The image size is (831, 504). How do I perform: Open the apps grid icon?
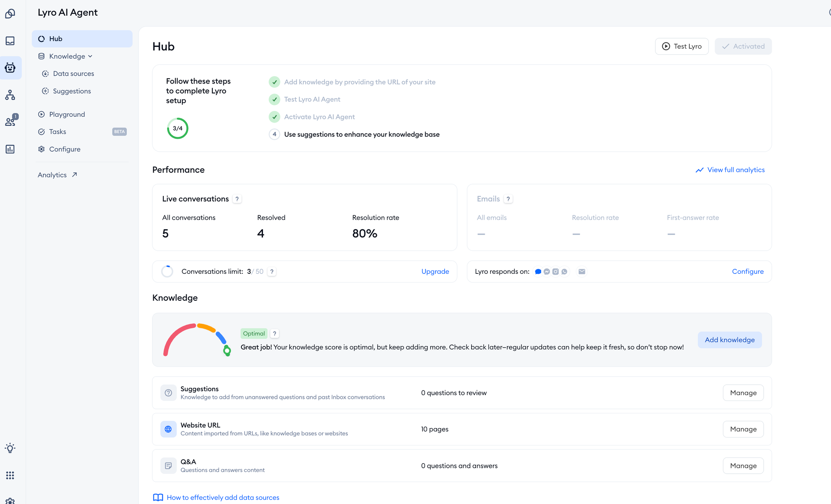click(x=10, y=475)
